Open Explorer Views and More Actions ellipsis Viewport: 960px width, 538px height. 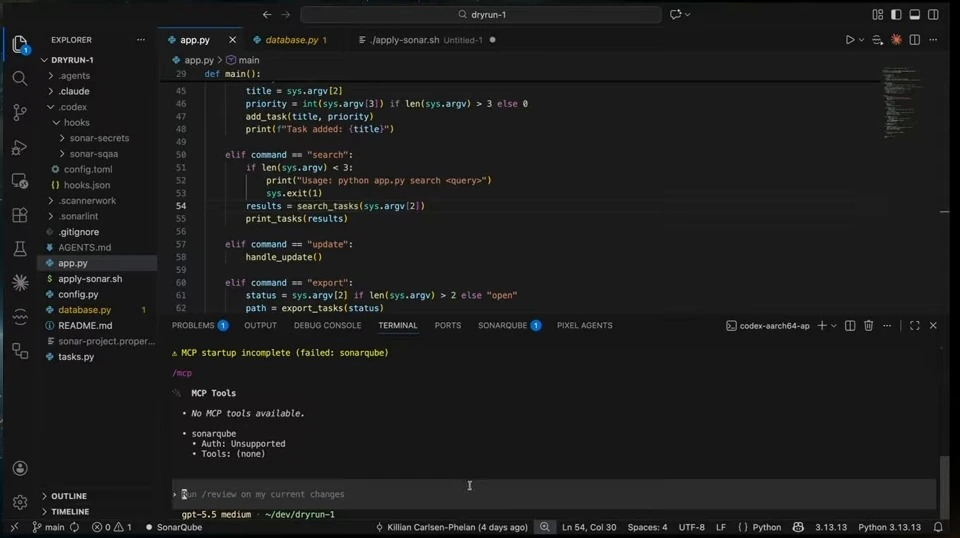click(141, 40)
